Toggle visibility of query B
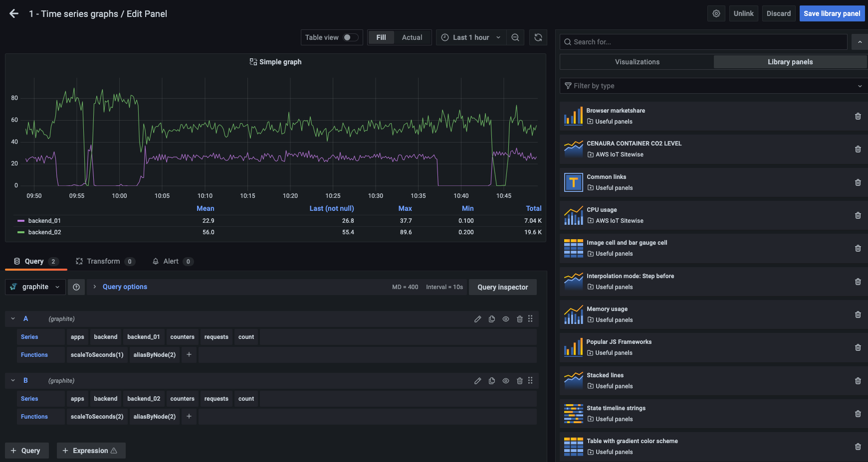 [x=506, y=381]
